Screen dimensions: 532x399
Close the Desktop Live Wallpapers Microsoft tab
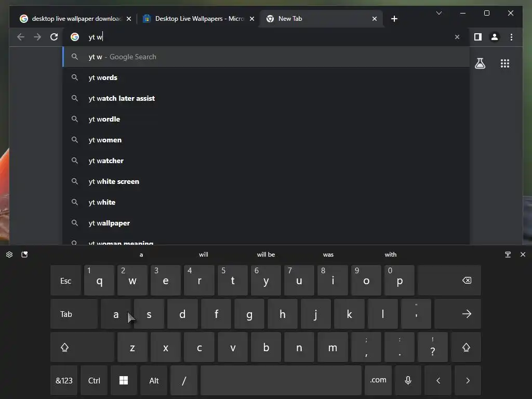[x=252, y=19]
